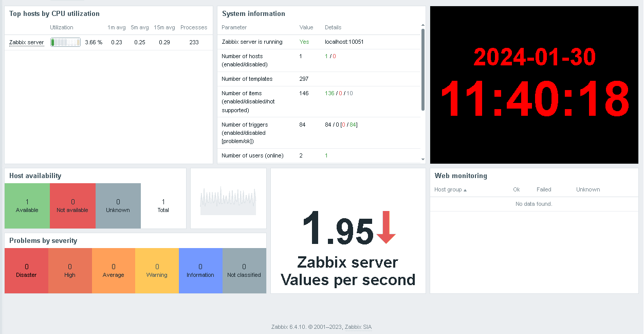Click the Processes value 233
Viewport: 644px width, 334px height.
click(x=194, y=42)
